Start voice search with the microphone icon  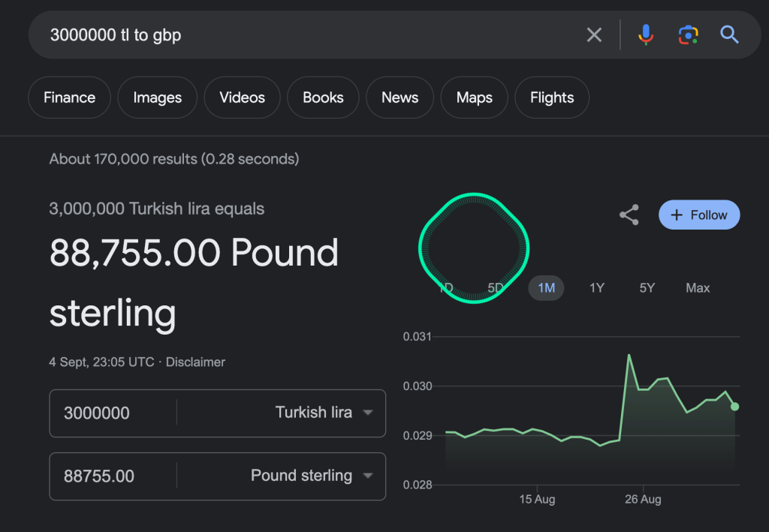pyautogui.click(x=645, y=35)
